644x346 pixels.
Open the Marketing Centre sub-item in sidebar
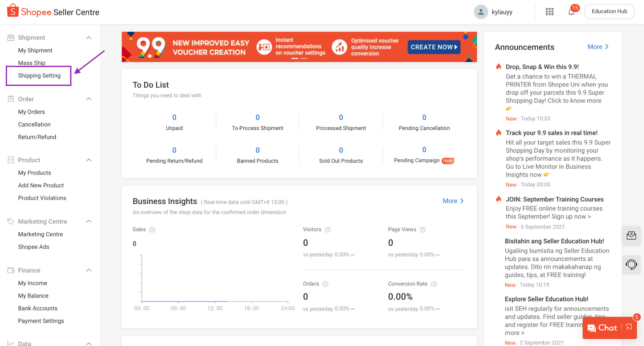click(41, 234)
